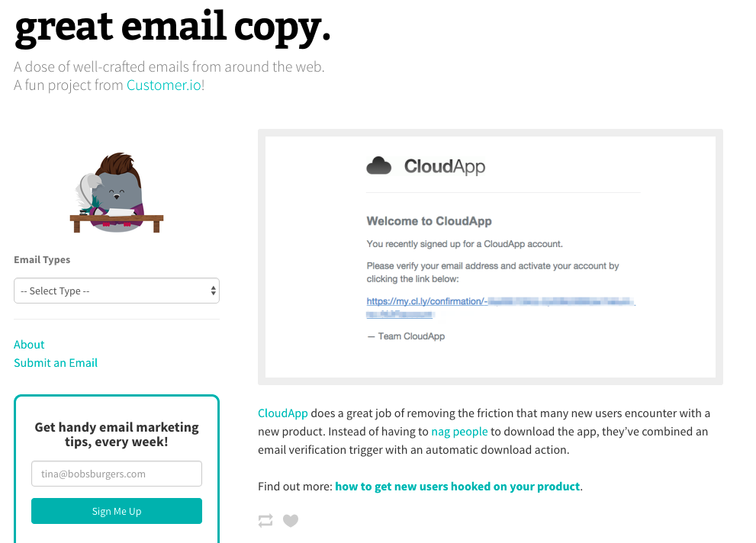
Task: Open the Select Type dropdown
Action: tap(117, 291)
